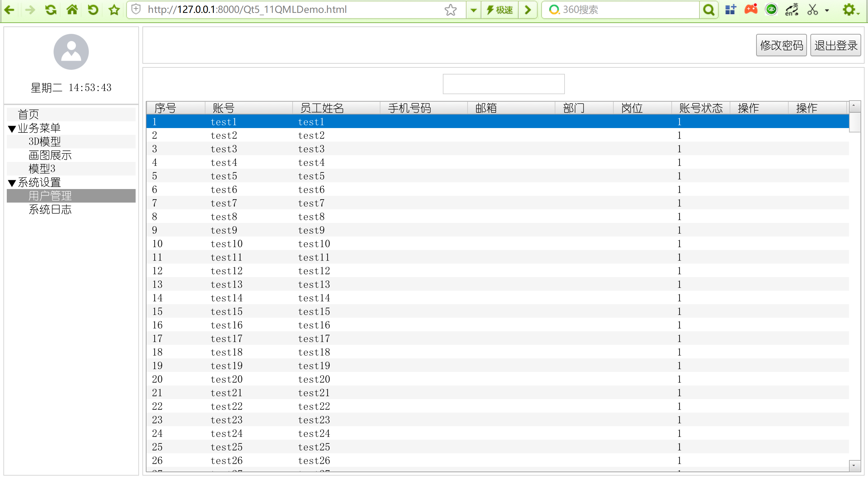Collapse the 系统设置 tree section

pos(12,183)
